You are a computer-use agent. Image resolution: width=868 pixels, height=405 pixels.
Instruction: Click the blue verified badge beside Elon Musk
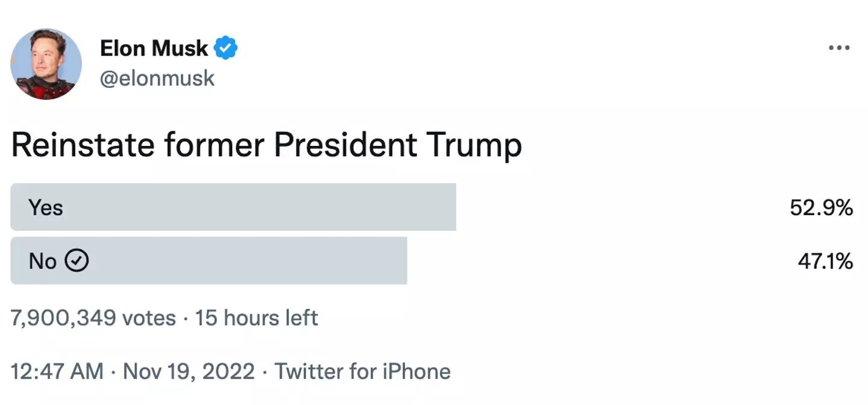227,48
